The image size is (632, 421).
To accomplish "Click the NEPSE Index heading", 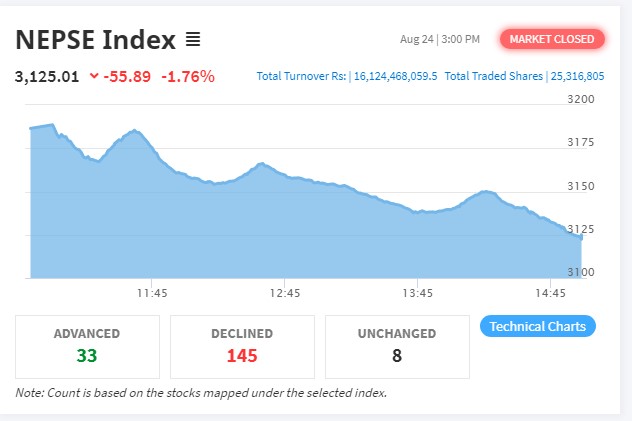I will point(95,40).
